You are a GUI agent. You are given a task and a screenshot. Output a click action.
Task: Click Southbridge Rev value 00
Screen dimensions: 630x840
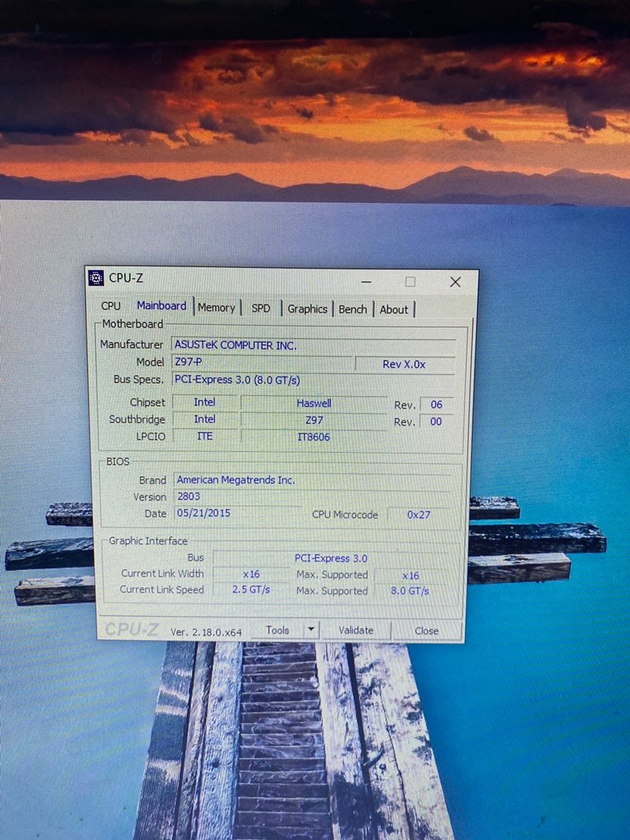pyautogui.click(x=436, y=422)
